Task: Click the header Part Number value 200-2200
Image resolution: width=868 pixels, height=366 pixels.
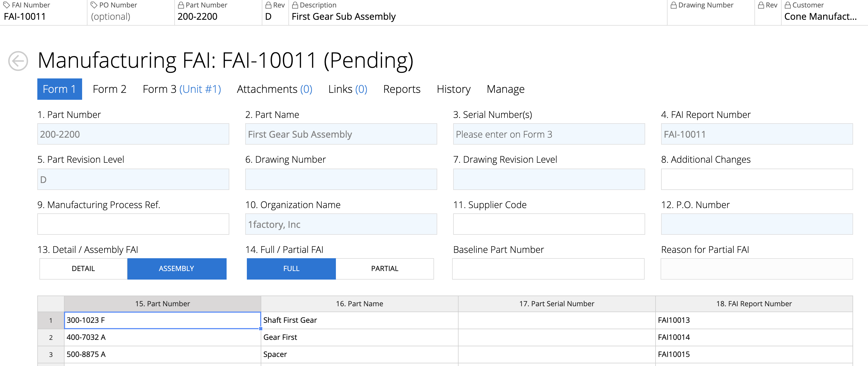Action: point(198,17)
